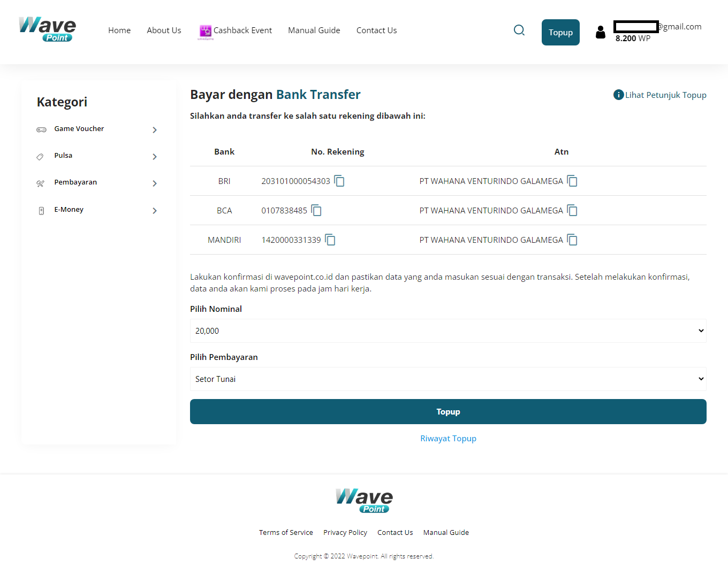Copy the BRI account number
This screenshot has height=575, width=728.
(x=339, y=181)
